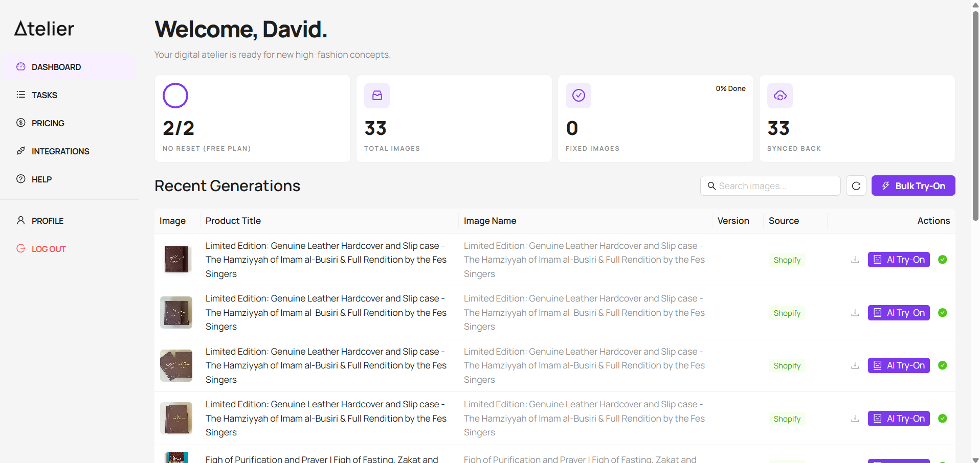Focus the Search images field
980x463 pixels.
pos(770,186)
